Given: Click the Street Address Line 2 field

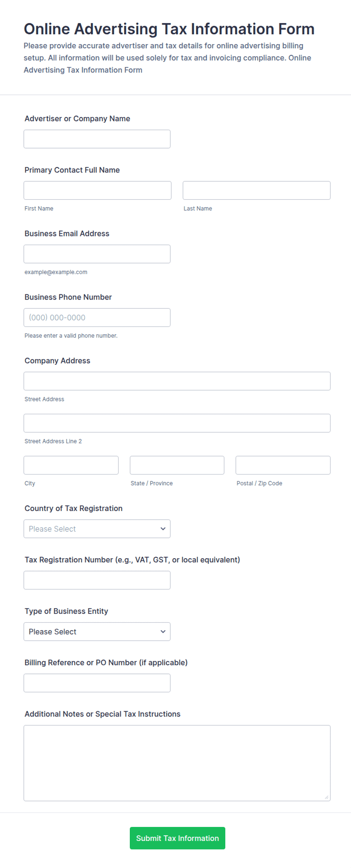Looking at the screenshot, I should [x=177, y=423].
